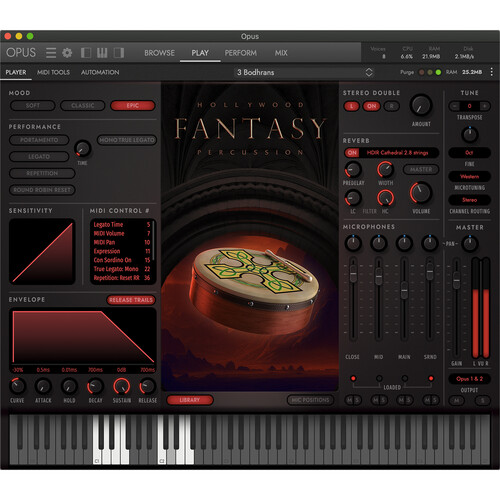Click the envelope Attack knob

tap(43, 386)
